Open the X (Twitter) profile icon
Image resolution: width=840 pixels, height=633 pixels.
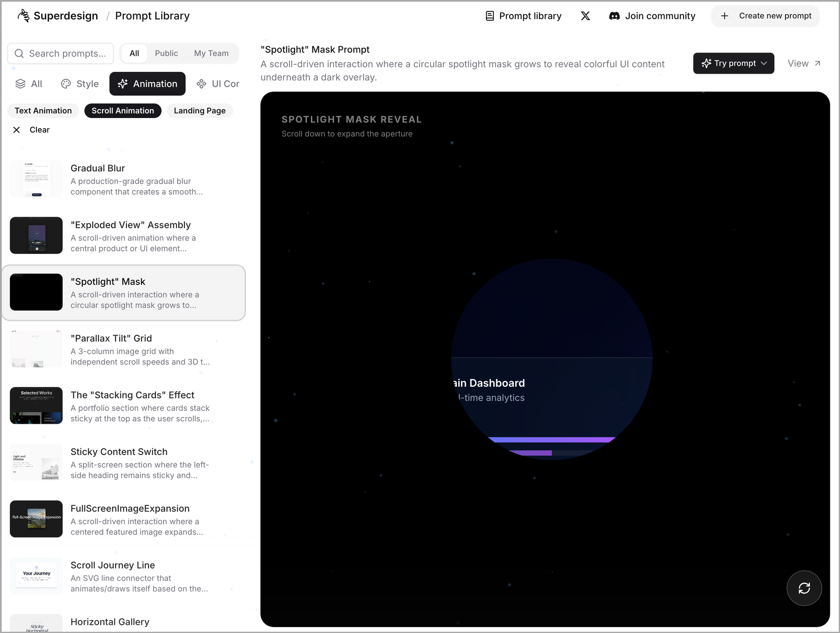point(585,16)
